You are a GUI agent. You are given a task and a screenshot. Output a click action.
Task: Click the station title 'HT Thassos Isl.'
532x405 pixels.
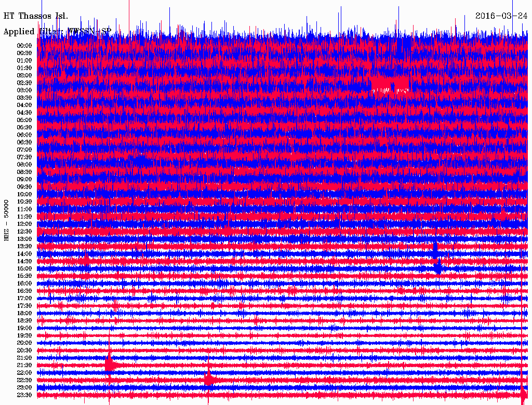point(36,16)
